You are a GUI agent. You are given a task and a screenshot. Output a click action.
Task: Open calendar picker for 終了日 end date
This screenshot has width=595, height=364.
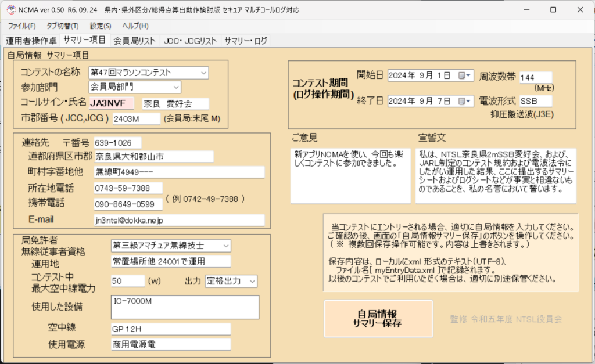[463, 101]
